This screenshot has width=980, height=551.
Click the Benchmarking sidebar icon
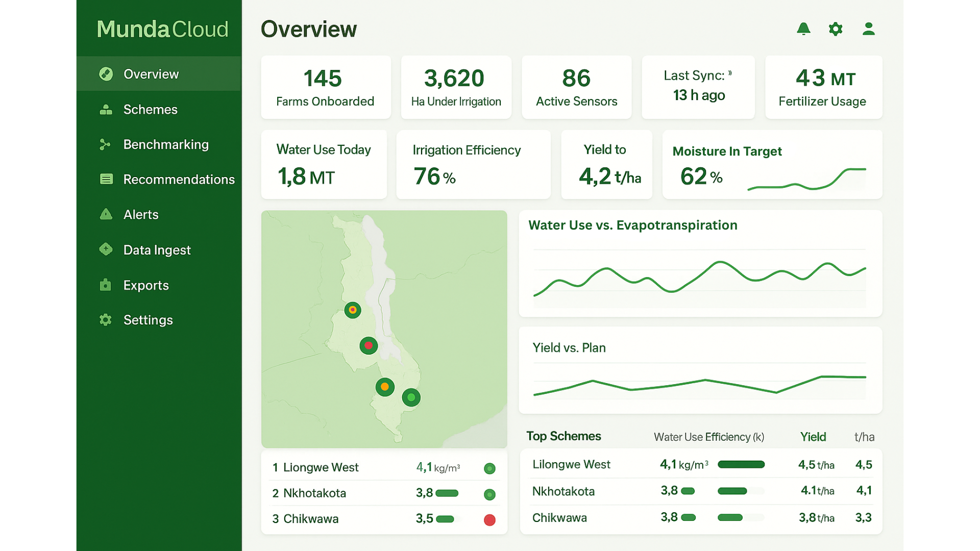[105, 145]
